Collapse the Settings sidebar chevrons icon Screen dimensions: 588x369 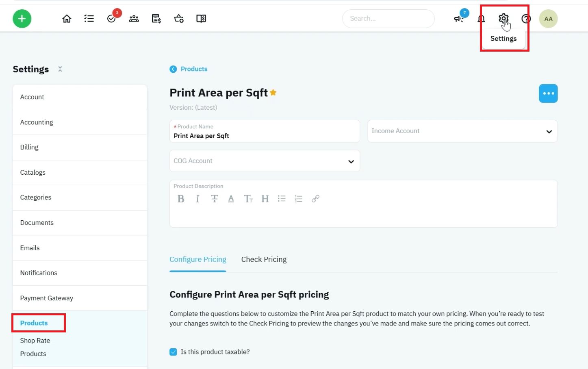pyautogui.click(x=60, y=69)
